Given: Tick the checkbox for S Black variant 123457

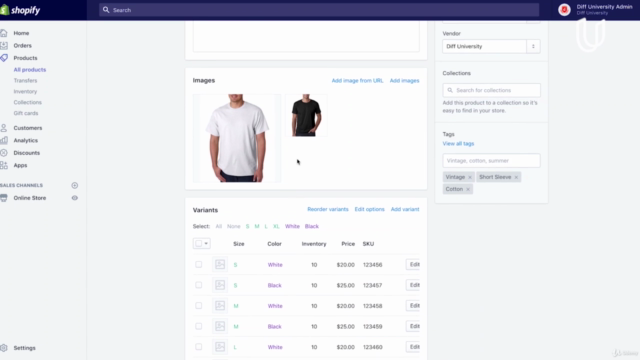Looking at the screenshot, I should [199, 285].
